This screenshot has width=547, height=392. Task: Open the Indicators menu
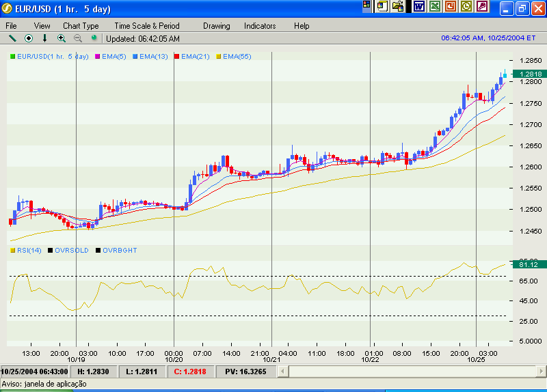pyautogui.click(x=260, y=26)
